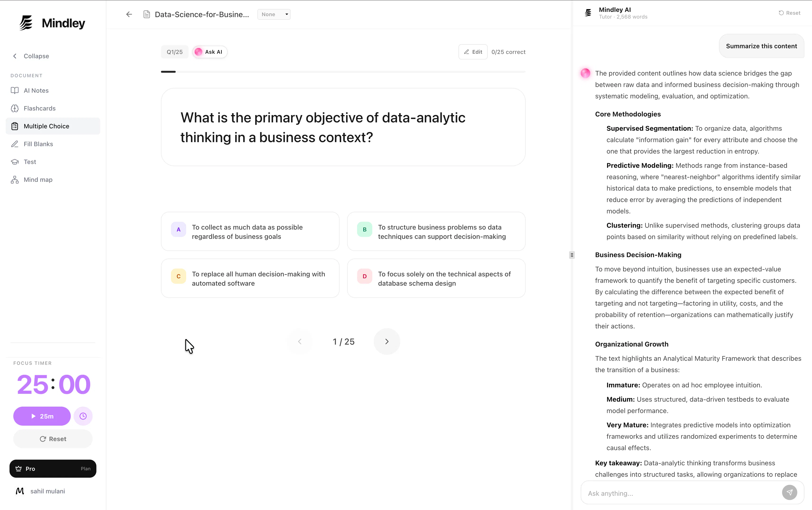The width and height of the screenshot is (812, 510).
Task: Click the circular arrow icon beside chat Reset
Action: tap(781, 13)
